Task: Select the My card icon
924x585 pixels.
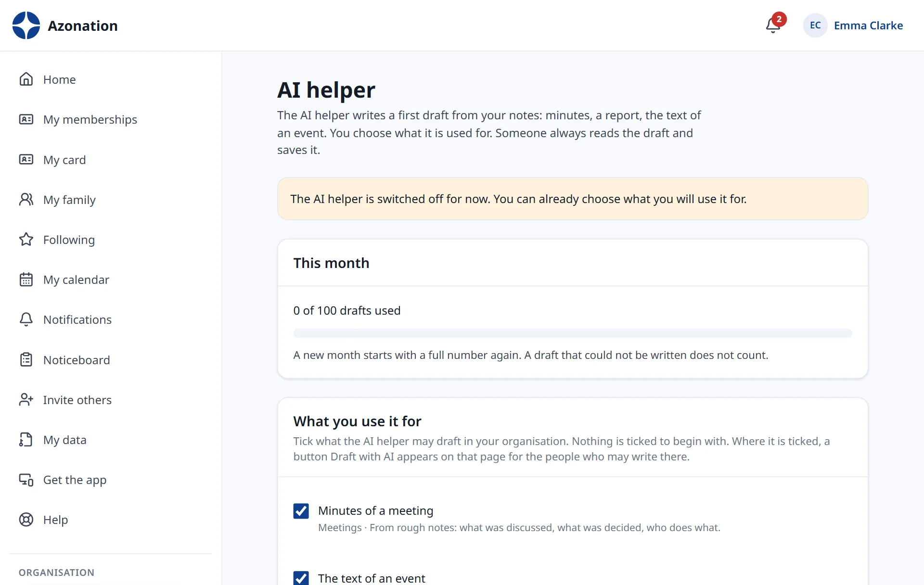Action: click(26, 159)
